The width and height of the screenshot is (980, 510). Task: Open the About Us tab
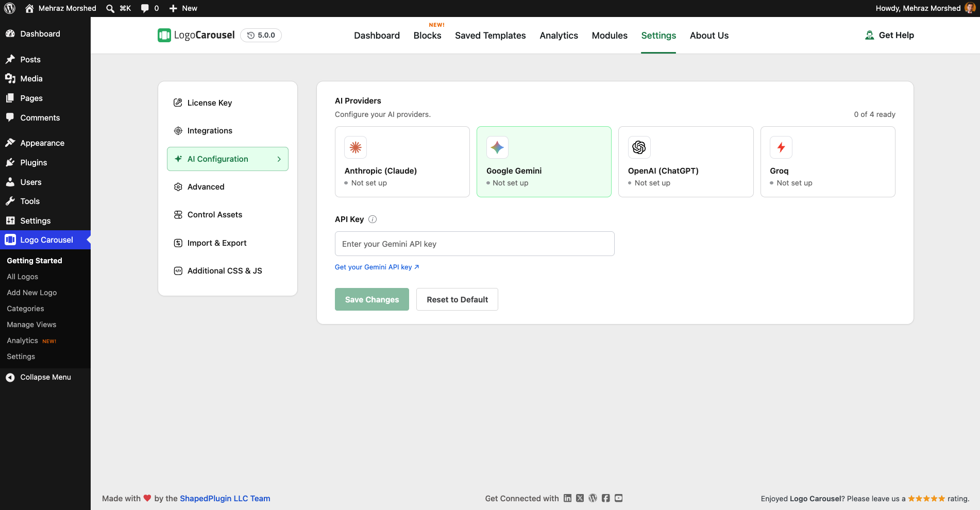709,36
